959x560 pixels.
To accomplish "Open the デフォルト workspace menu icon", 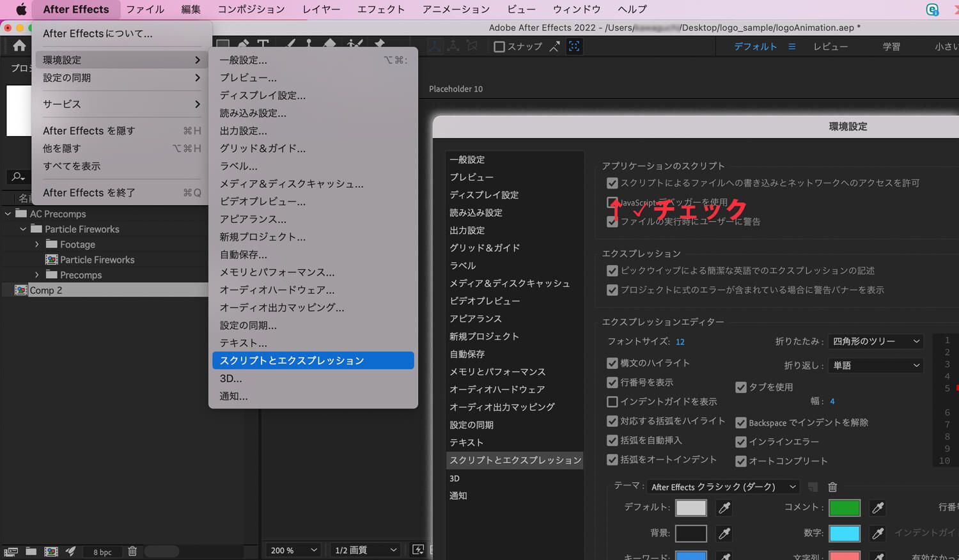I will 791,47.
